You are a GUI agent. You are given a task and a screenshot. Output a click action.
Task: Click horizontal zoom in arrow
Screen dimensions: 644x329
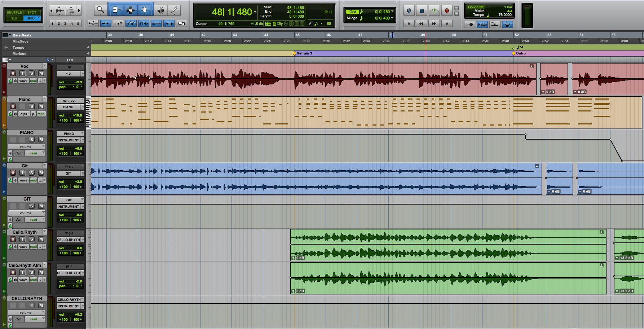coord(79,10)
